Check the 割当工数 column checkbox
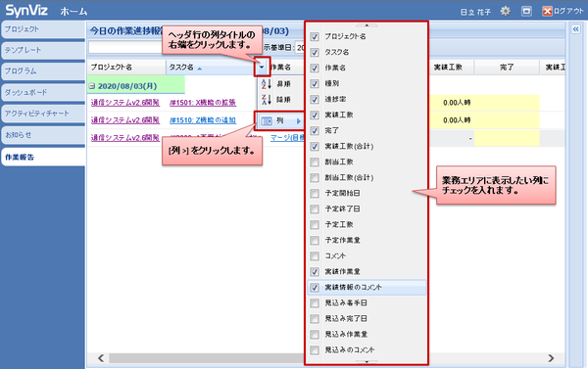 pos(315,162)
